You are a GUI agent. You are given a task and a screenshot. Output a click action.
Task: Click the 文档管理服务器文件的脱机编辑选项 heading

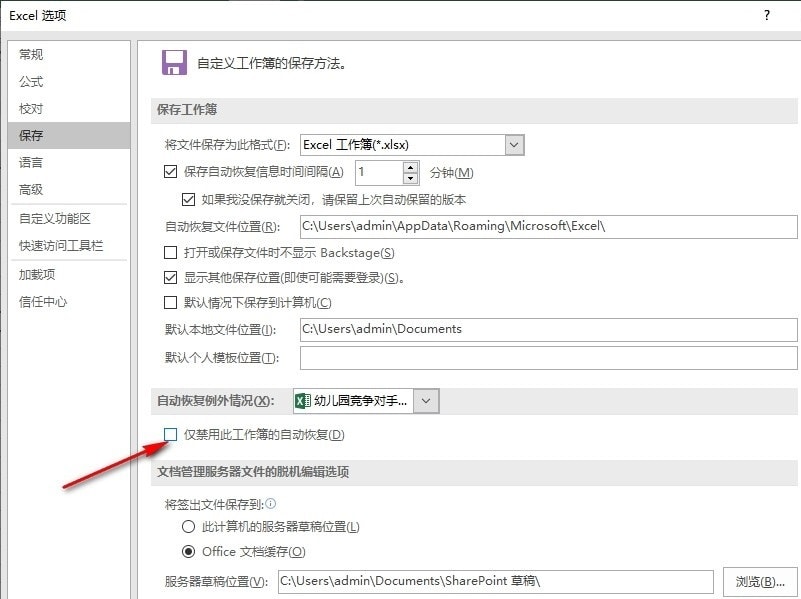click(253, 471)
